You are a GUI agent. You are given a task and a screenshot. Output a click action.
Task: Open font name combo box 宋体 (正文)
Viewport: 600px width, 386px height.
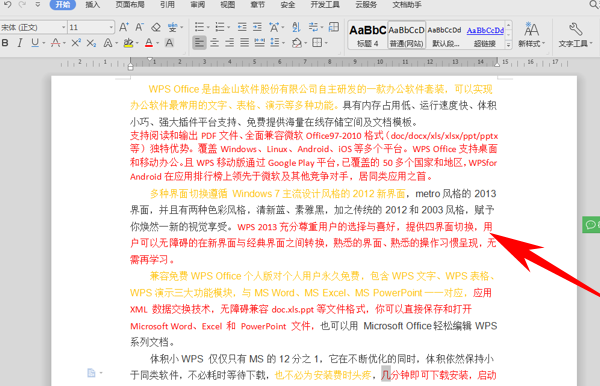coord(33,27)
